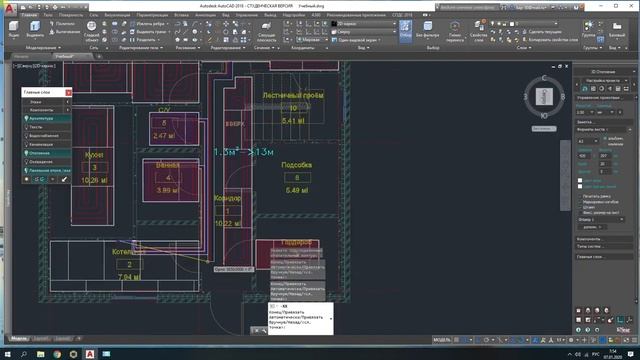Toggle the Маркировка сегибов checkbox
This screenshot has width=640, height=360.
pyautogui.click(x=580, y=202)
